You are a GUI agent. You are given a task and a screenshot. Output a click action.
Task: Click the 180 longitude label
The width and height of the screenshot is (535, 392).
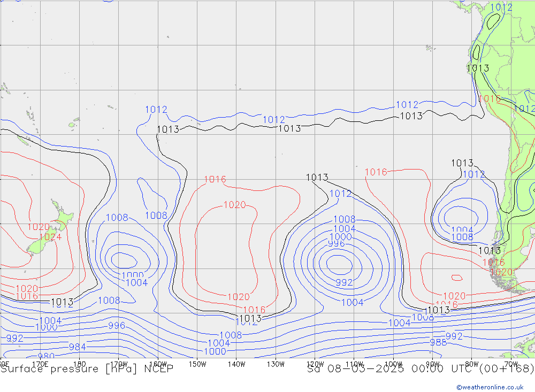pos(80,364)
